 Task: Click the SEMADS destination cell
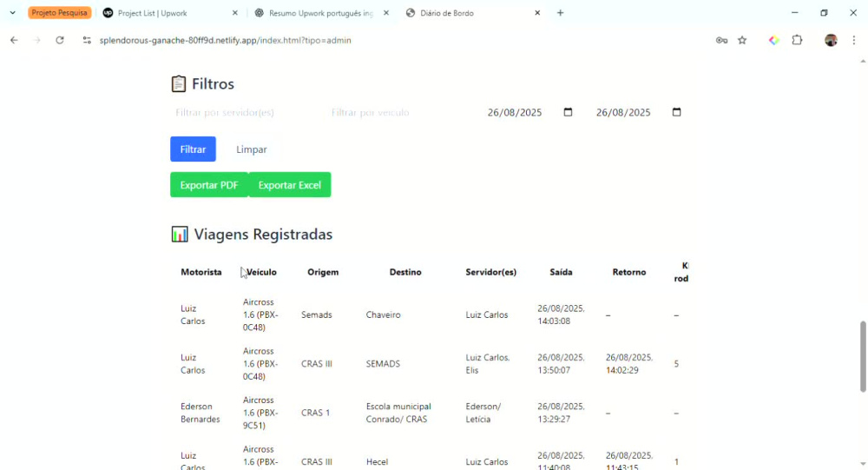(x=383, y=364)
